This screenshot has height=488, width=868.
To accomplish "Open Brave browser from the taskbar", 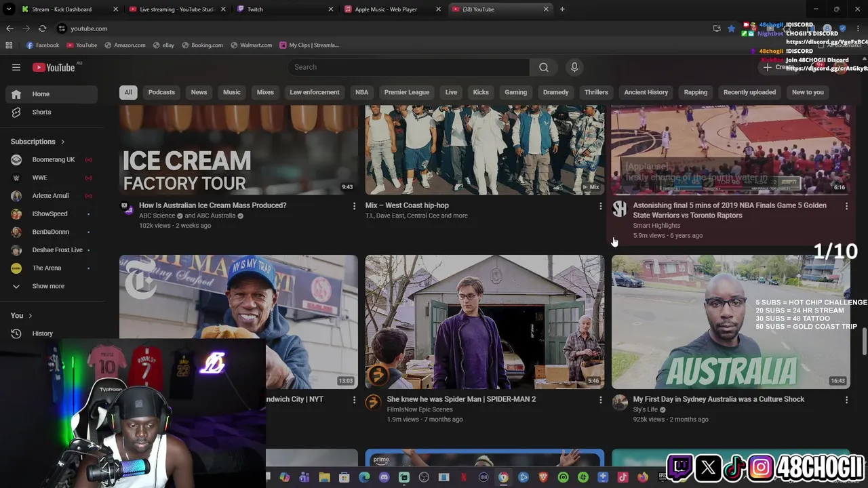I will [x=543, y=478].
